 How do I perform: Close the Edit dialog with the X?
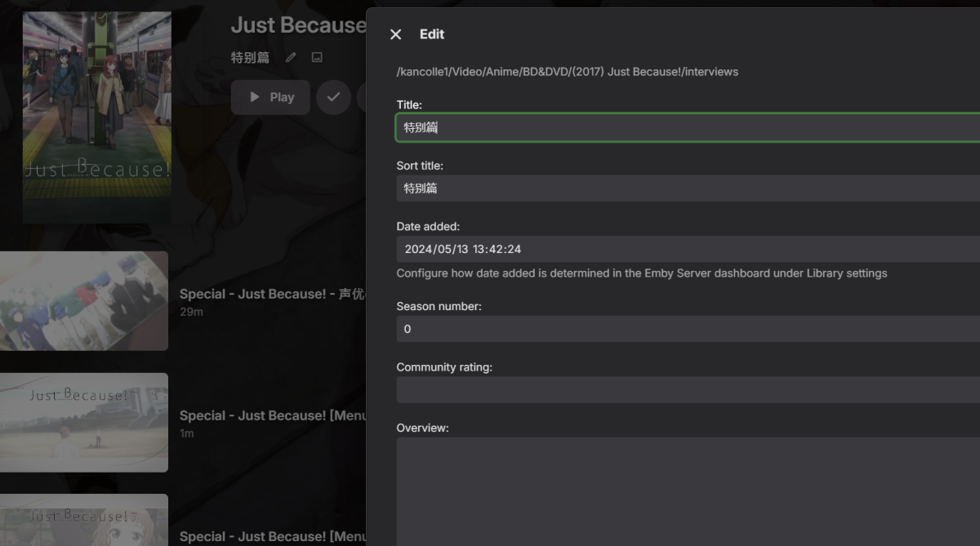[396, 34]
